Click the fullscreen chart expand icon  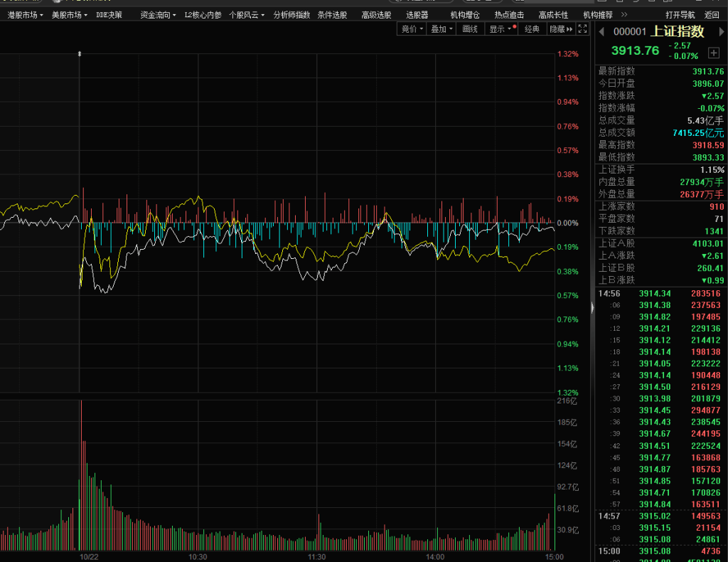[583, 29]
